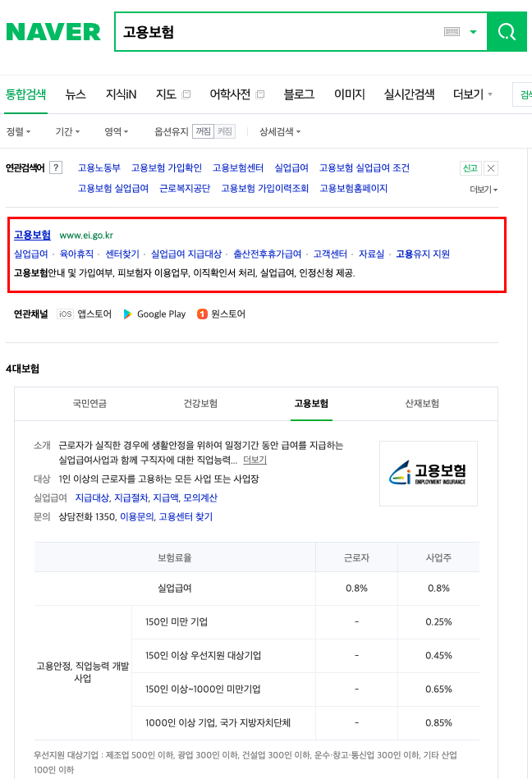Open the 고객센터 sublink
Image resolution: width=532 pixels, height=779 pixels.
330,254
